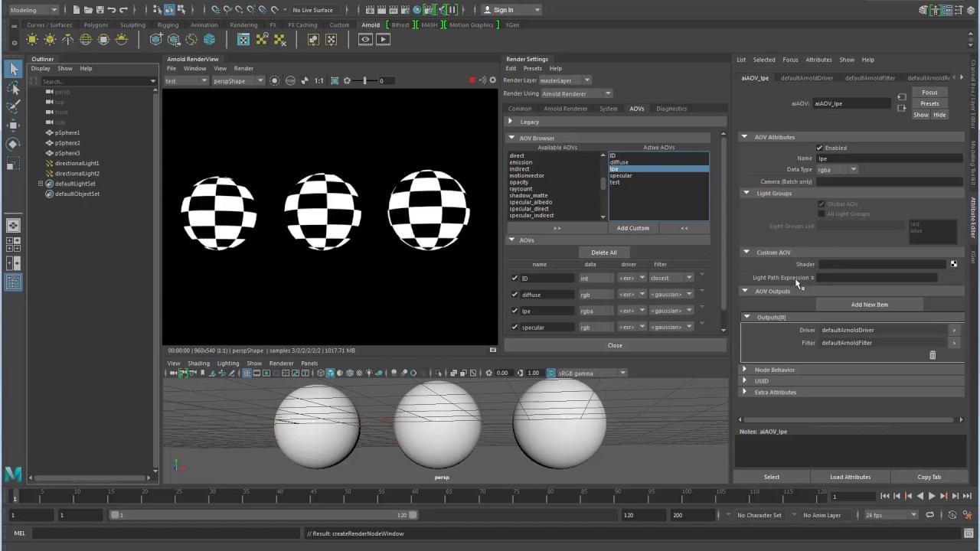Click the Arnold Area Light shelf icon
Image resolution: width=980 pixels, height=551 pixels.
pyautogui.click(x=31, y=40)
